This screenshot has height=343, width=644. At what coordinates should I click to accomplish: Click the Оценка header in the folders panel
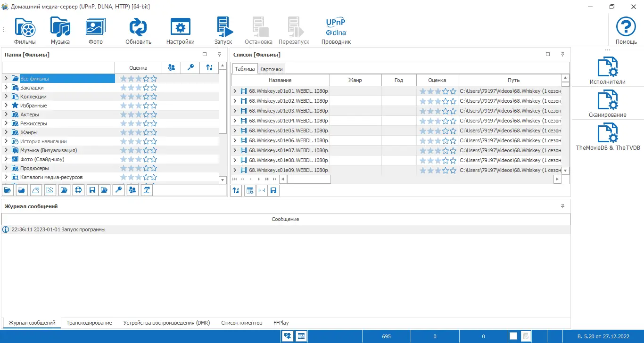tap(138, 68)
